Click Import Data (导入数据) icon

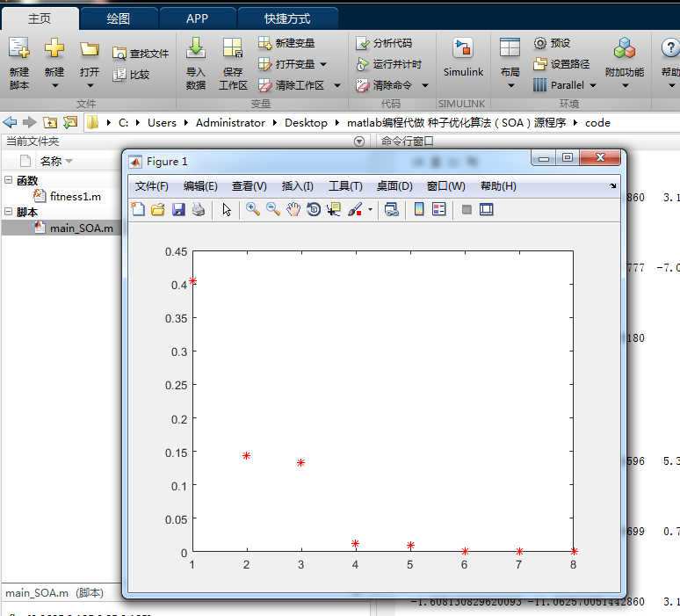tap(196, 47)
